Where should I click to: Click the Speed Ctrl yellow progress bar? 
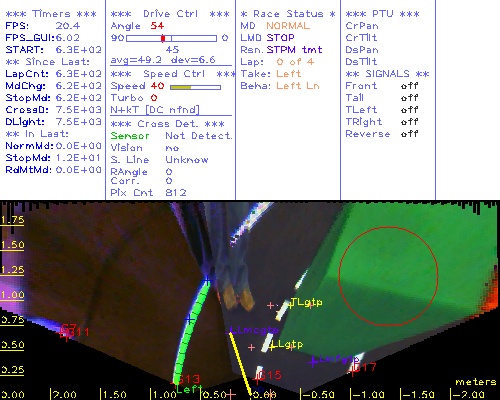(x=195, y=87)
